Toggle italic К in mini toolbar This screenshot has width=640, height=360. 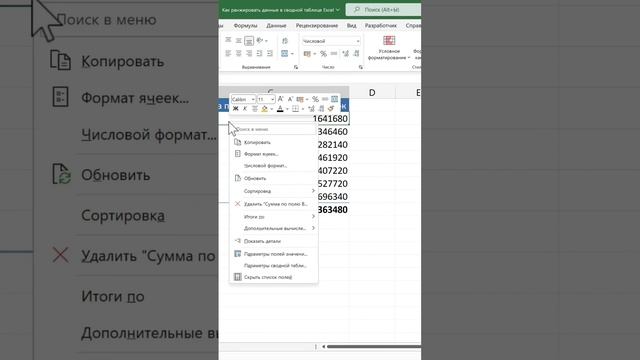(245, 109)
